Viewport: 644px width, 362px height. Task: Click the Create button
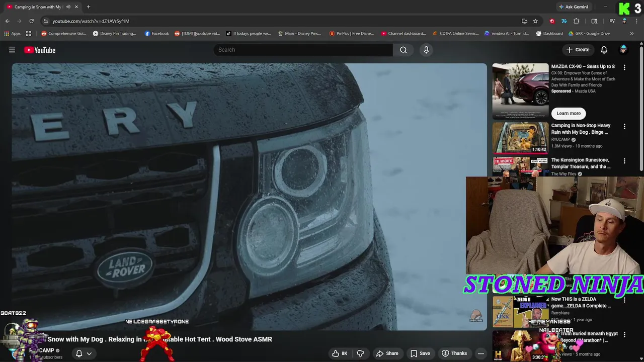(578, 50)
